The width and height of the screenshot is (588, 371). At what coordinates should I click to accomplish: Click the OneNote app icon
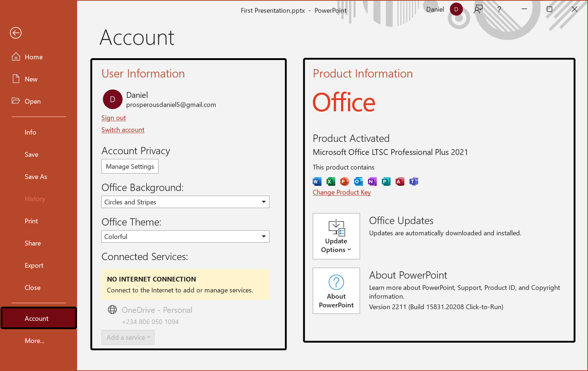point(372,181)
